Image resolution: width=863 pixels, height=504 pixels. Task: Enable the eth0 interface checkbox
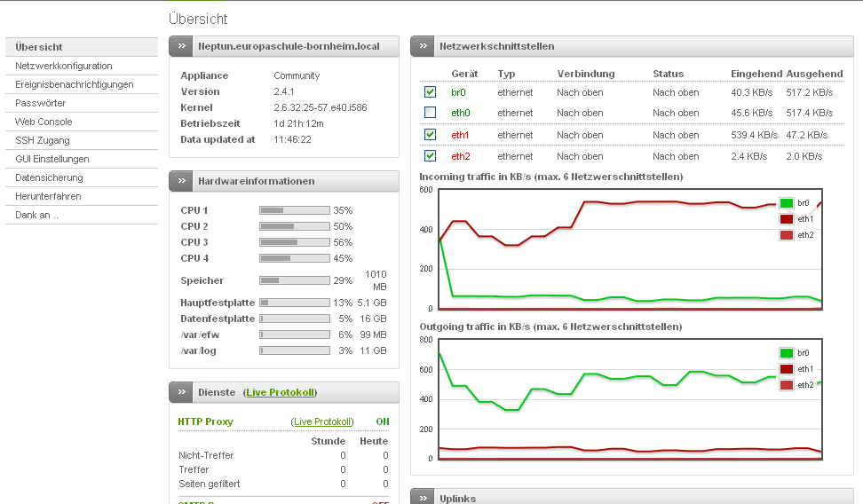point(430,113)
